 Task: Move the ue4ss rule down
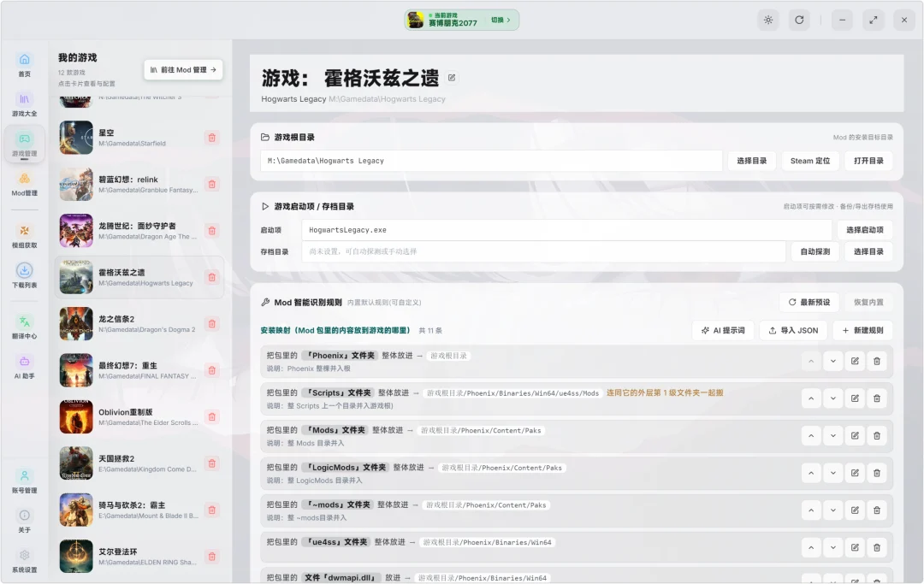click(833, 547)
